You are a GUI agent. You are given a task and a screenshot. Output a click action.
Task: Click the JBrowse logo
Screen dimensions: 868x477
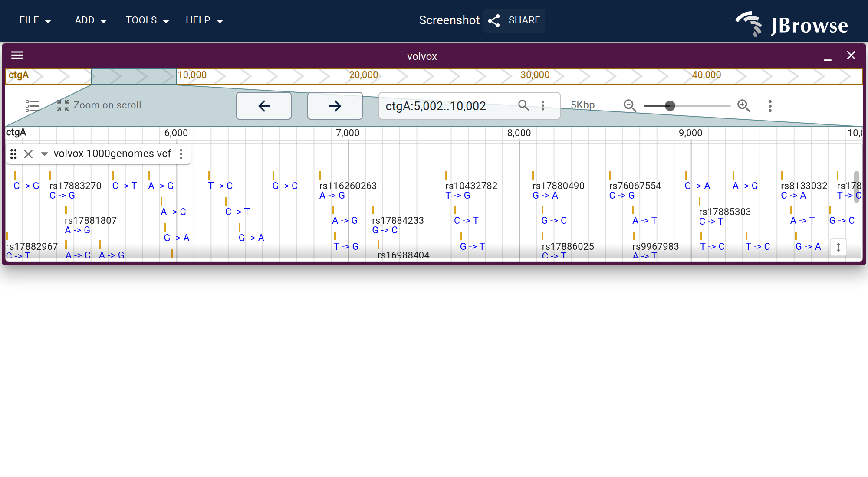click(792, 24)
